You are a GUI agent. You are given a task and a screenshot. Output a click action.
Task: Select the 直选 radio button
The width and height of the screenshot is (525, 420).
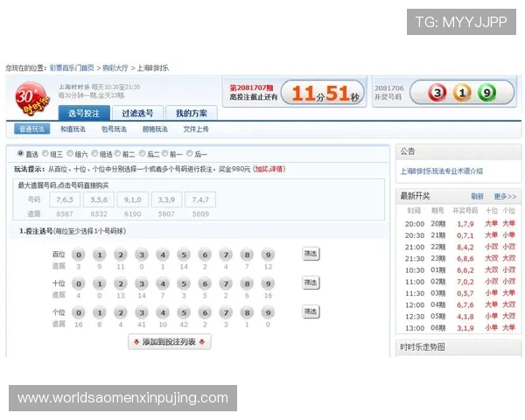20,153
